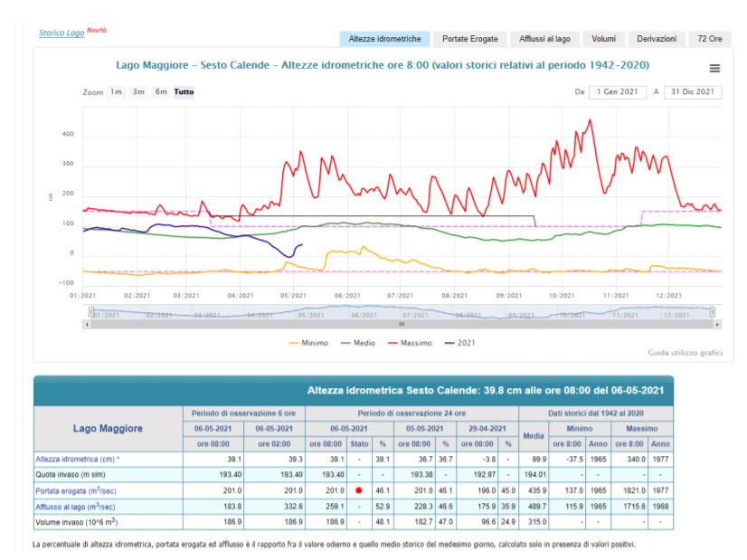The width and height of the screenshot is (747, 560).
Task: Click the left arrow of the chart navigator scrollbar
Action: tap(87, 324)
